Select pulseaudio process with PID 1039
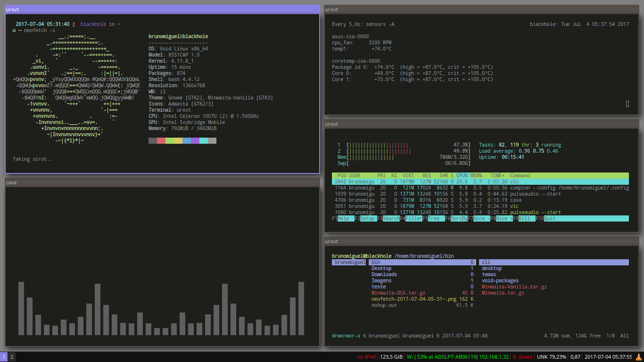The width and height of the screenshot is (644, 362). [x=480, y=194]
